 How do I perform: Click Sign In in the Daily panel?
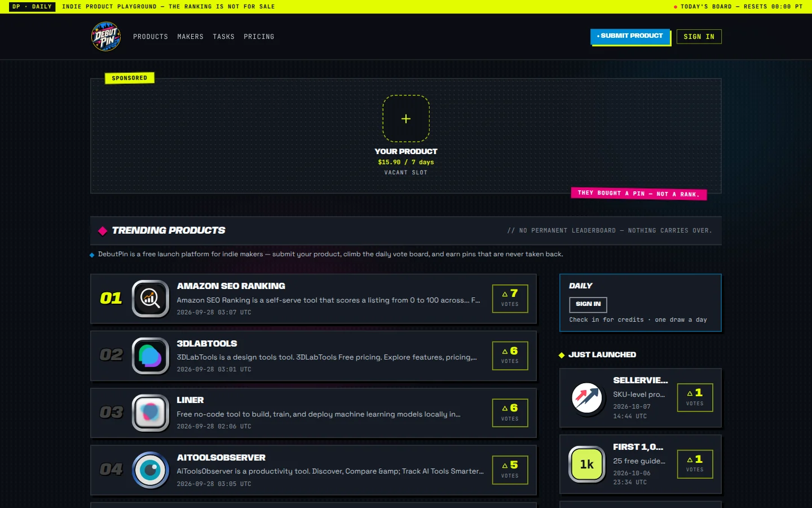click(588, 304)
